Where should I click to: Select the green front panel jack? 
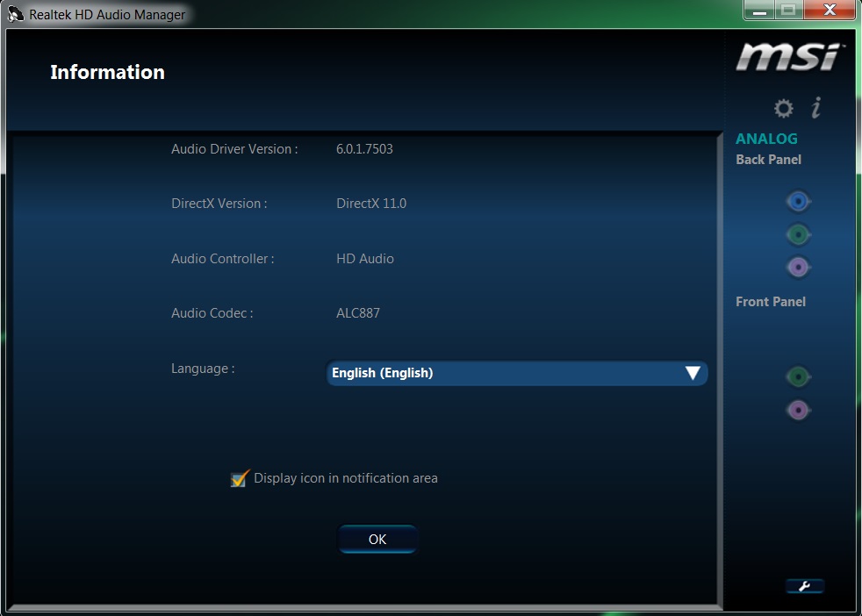[798, 377]
